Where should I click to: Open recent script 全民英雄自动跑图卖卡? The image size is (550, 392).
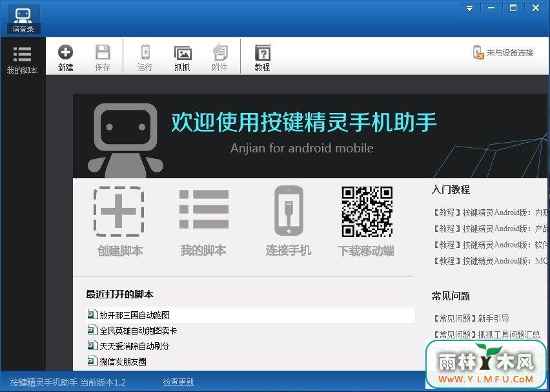click(x=138, y=331)
